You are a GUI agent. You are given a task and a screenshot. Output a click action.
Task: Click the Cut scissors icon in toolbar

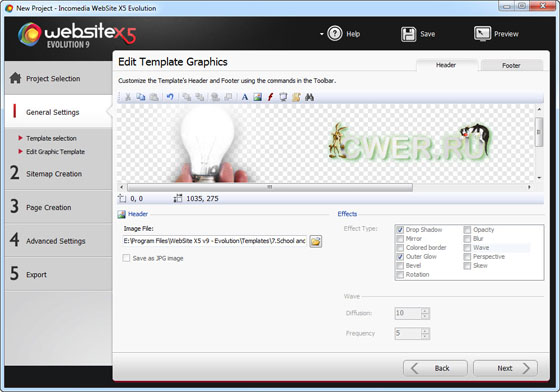[x=128, y=97]
